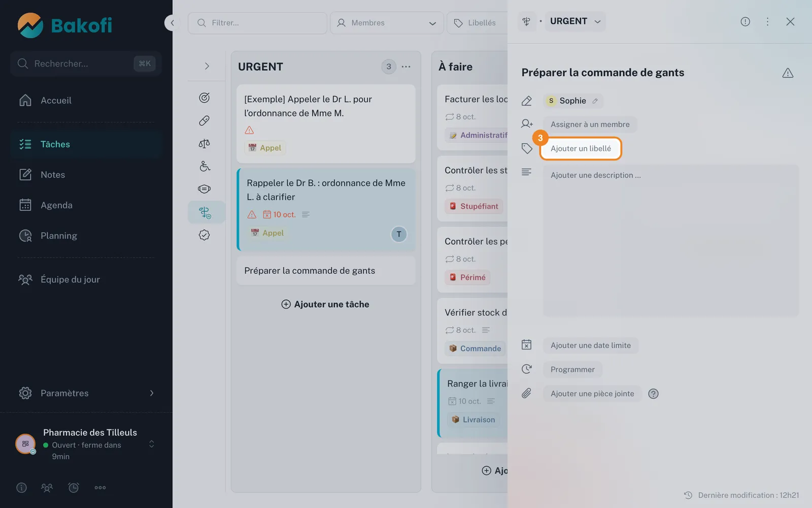Viewport: 812px width, 508px height.
Task: Click the Rechercher search box in sidebar
Action: coord(86,63)
